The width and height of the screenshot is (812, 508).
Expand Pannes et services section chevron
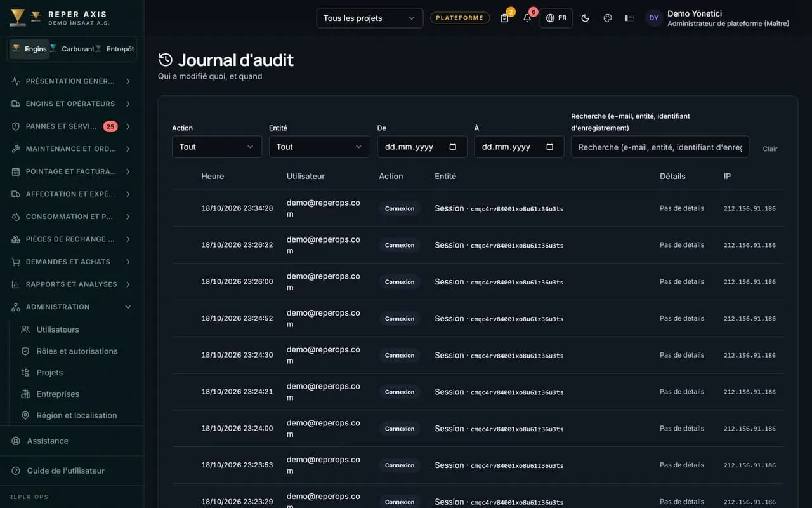tap(128, 126)
